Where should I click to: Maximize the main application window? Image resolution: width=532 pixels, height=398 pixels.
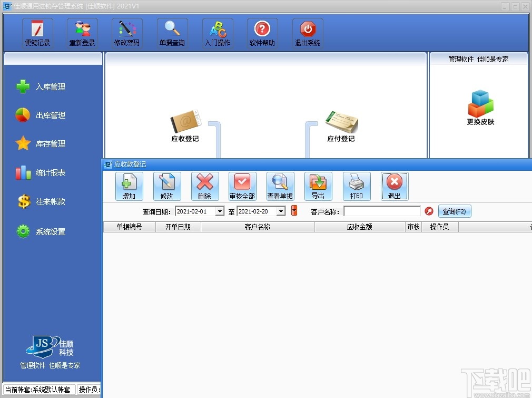tap(515, 6)
